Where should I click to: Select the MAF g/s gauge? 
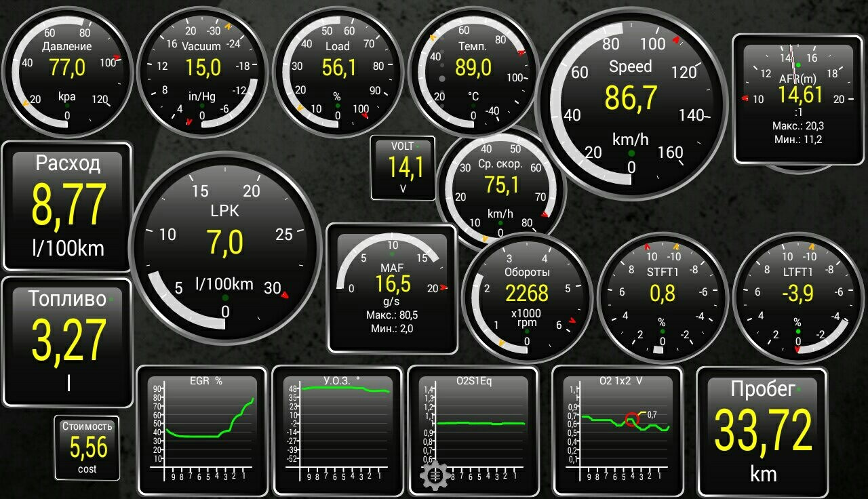point(393,289)
